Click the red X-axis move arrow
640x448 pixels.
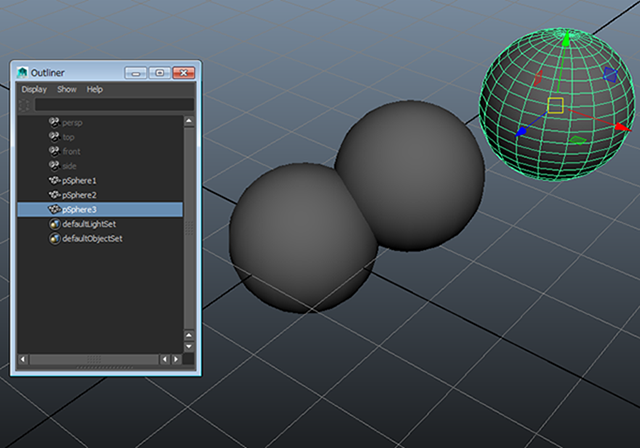tap(622, 127)
